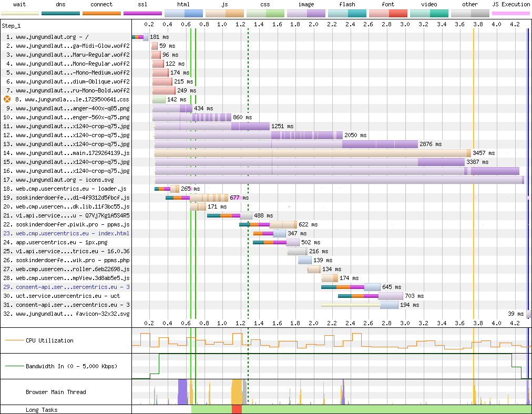
Task: Click the Bandwidth In (0 - 5,000 Kbps) label
Action: click(x=71, y=366)
